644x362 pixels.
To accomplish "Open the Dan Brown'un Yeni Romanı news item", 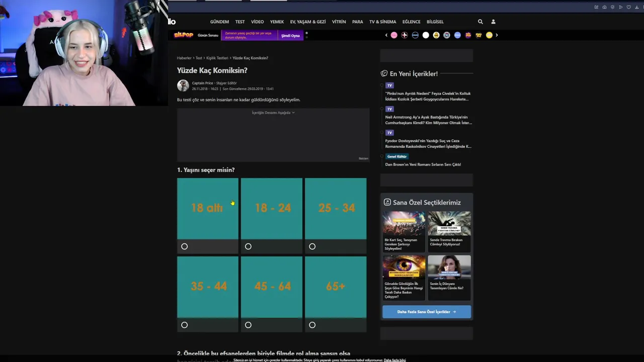I will 423,164.
